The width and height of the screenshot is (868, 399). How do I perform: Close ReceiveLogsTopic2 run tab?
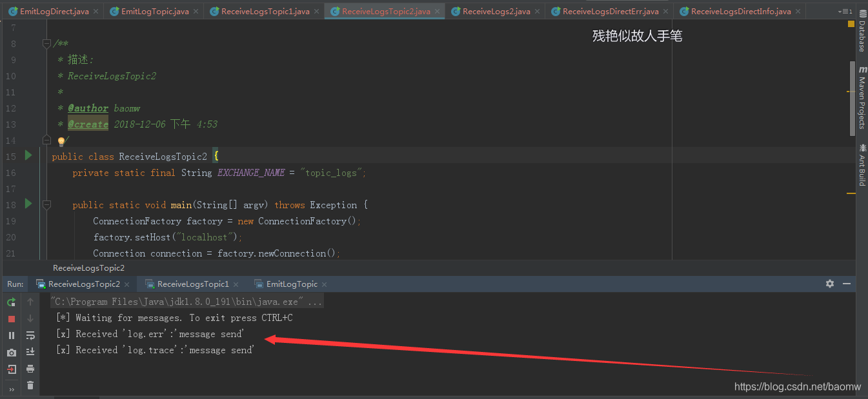(126, 284)
